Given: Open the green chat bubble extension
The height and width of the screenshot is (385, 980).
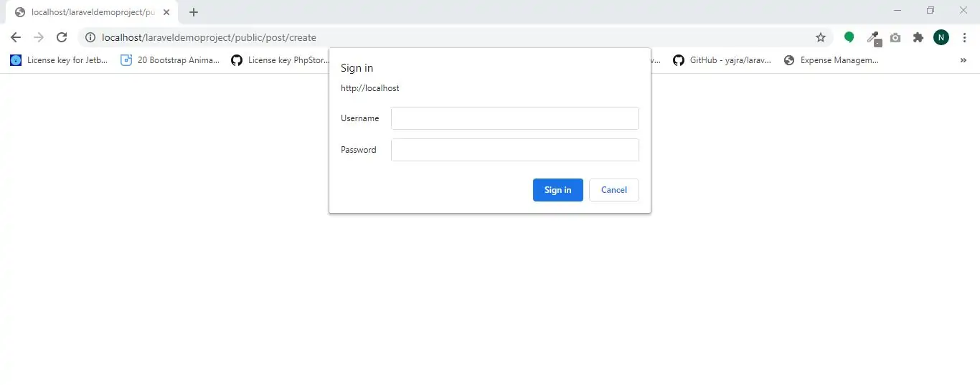Looking at the screenshot, I should coord(849,37).
